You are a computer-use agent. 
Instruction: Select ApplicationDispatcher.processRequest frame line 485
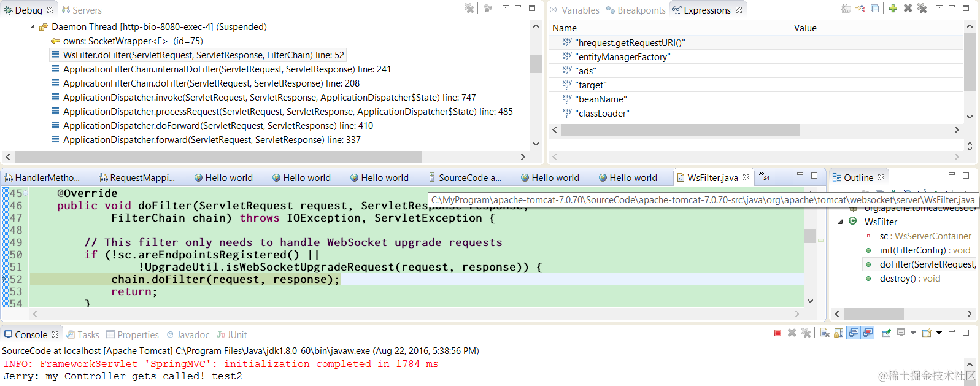pos(282,112)
